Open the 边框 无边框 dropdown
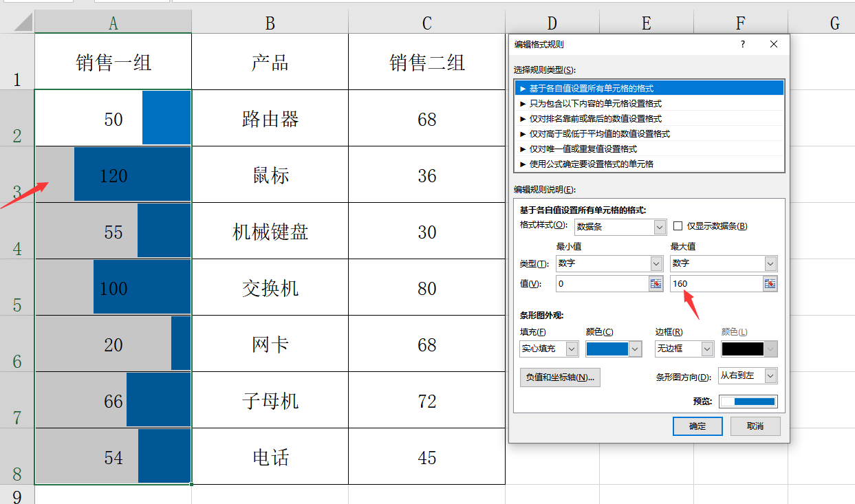Viewport: 855px width, 504px height. point(708,349)
